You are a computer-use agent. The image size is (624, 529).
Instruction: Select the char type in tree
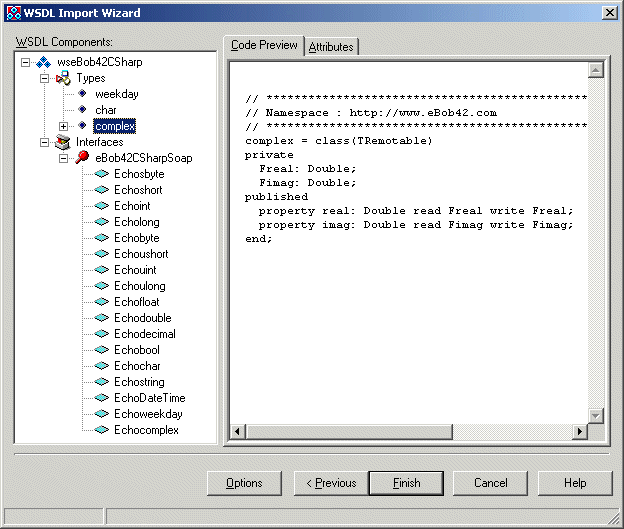[x=105, y=110]
